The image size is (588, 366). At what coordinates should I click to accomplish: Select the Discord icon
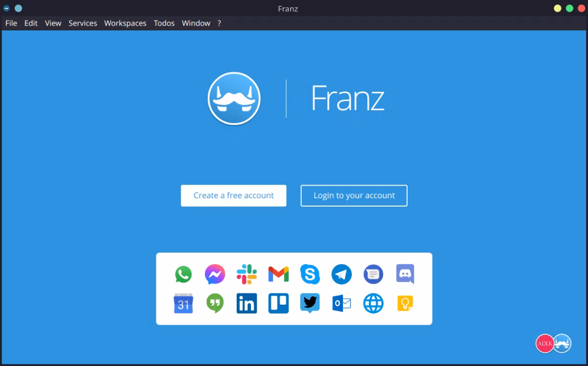pyautogui.click(x=405, y=274)
